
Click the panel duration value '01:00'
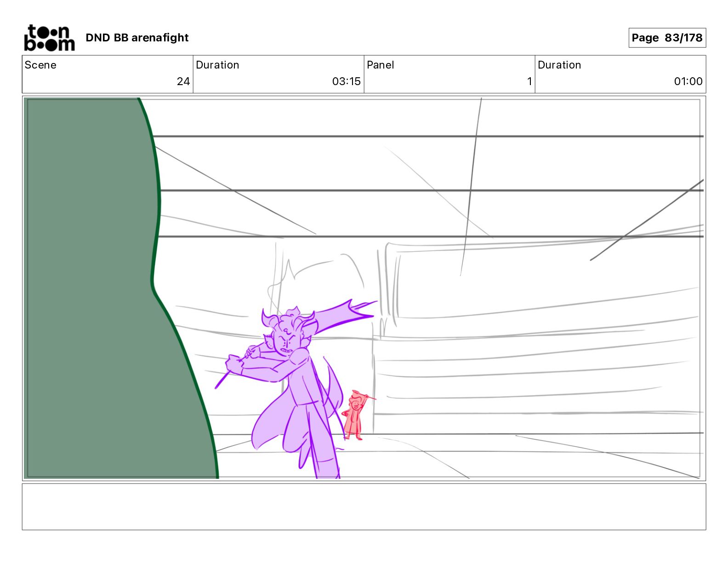coord(688,81)
